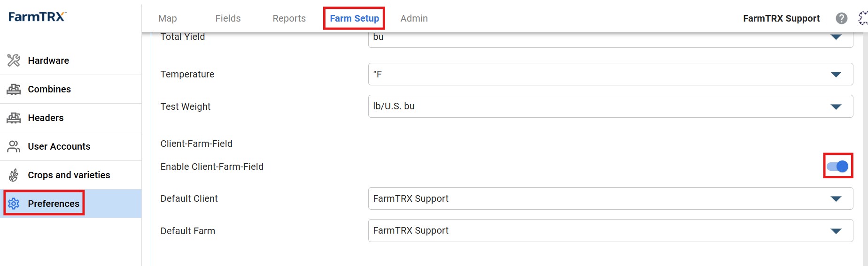
Task: Click the Combines machine icon
Action: pyautogui.click(x=14, y=89)
